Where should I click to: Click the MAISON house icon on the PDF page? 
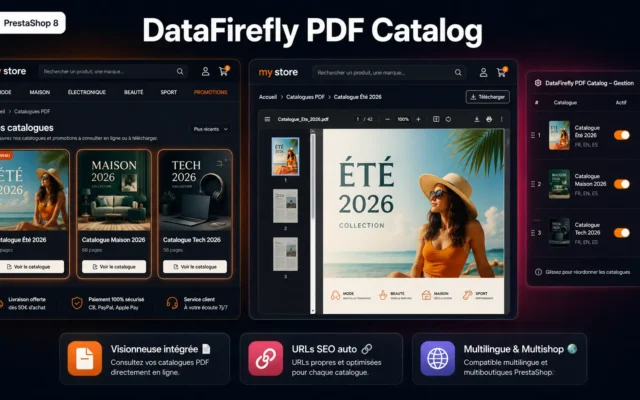(x=426, y=295)
